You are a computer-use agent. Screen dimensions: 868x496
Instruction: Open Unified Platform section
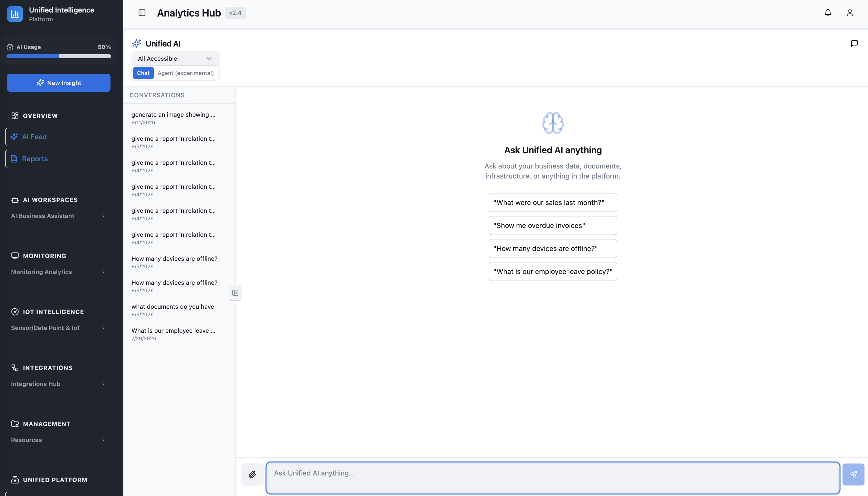click(55, 480)
